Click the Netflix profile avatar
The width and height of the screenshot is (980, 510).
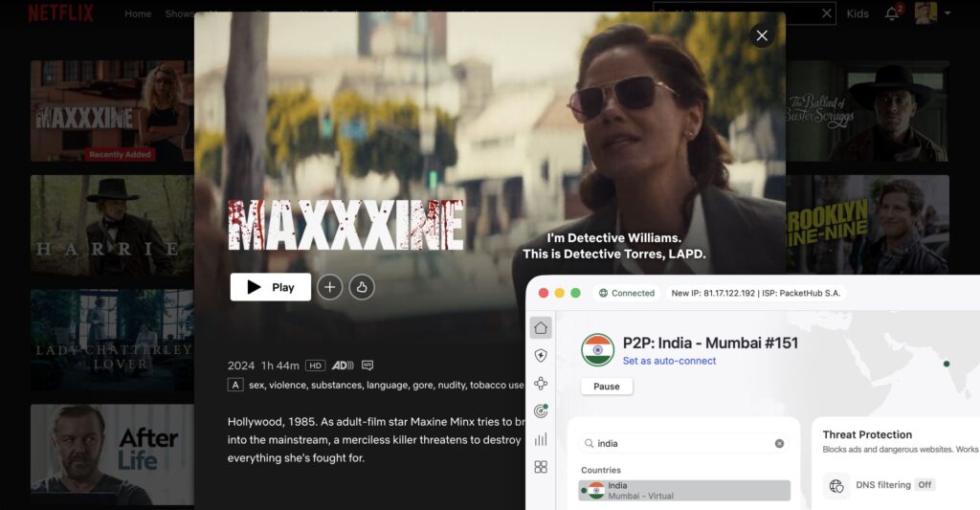(925, 13)
